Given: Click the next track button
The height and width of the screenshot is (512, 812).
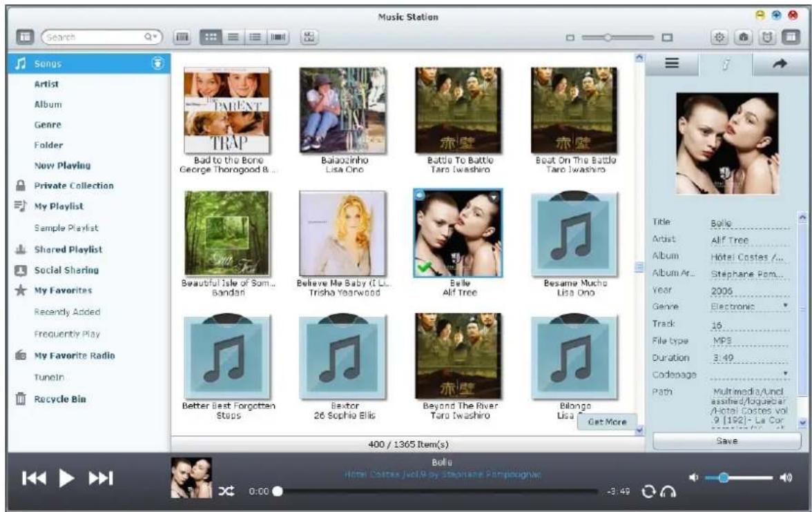Looking at the screenshot, I should pos(101,477).
